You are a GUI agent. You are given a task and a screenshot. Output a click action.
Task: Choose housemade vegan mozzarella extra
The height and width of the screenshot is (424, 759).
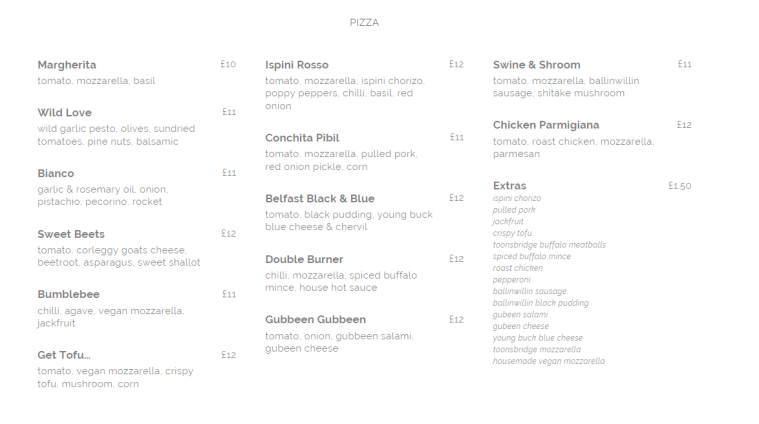[548, 361]
